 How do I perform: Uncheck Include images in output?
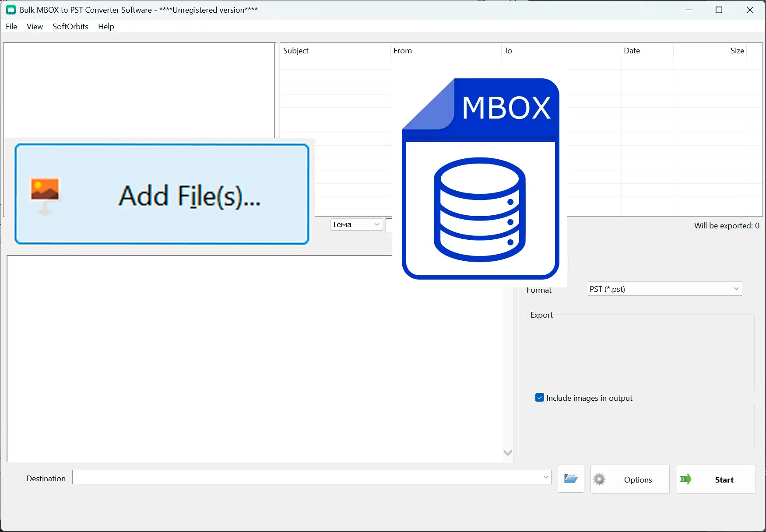point(540,398)
